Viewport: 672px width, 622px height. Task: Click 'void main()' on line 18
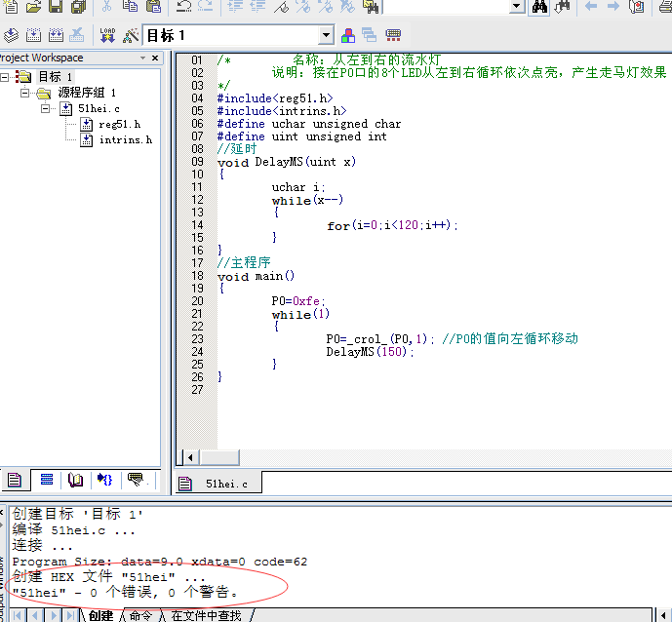(256, 276)
